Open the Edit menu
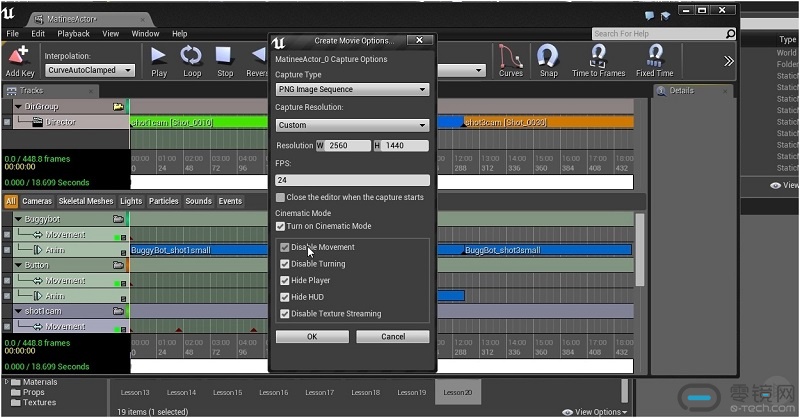This screenshot has width=800, height=418. (x=38, y=34)
